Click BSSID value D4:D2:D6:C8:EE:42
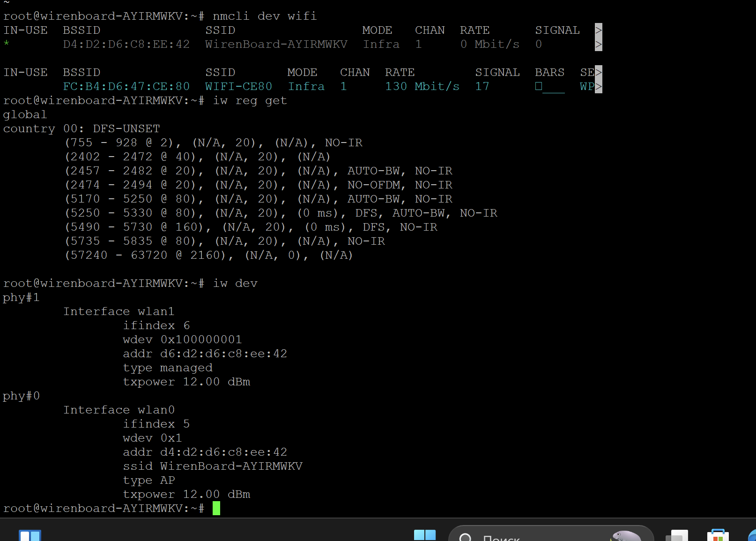 pyautogui.click(x=126, y=44)
